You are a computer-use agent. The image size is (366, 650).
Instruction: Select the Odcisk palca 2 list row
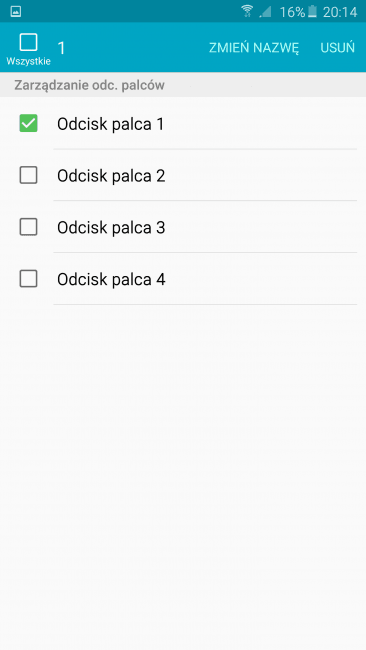click(x=183, y=175)
